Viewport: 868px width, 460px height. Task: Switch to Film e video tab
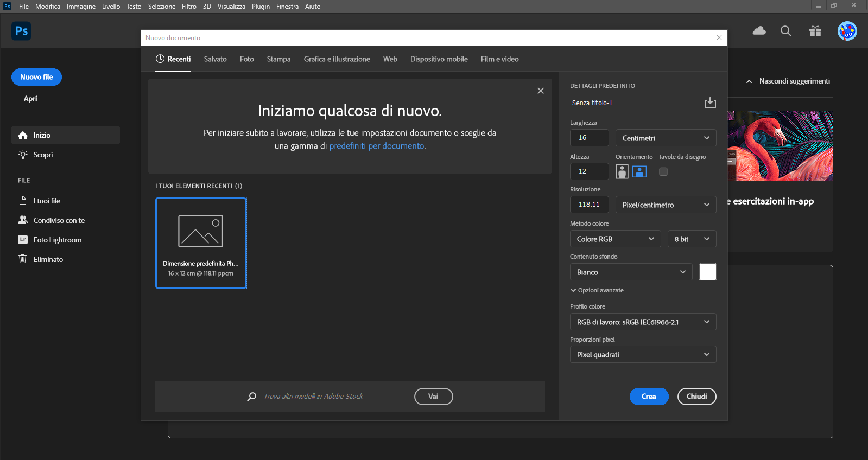click(500, 59)
